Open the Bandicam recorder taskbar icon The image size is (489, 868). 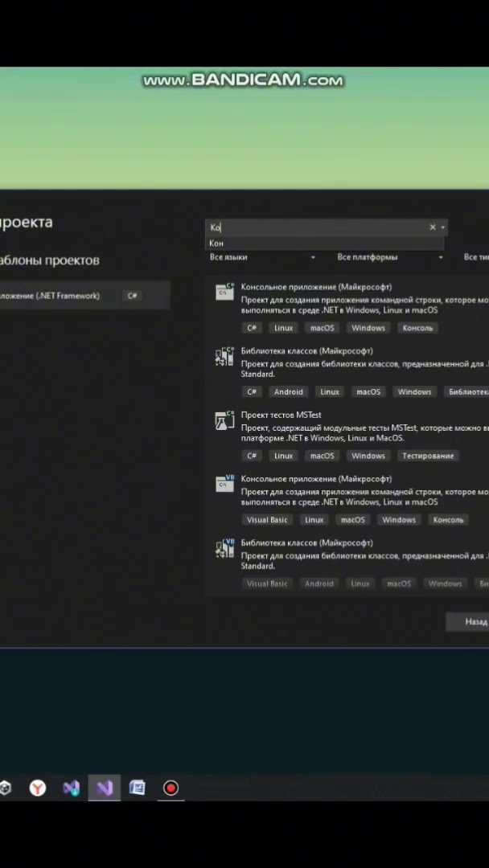coord(171,787)
